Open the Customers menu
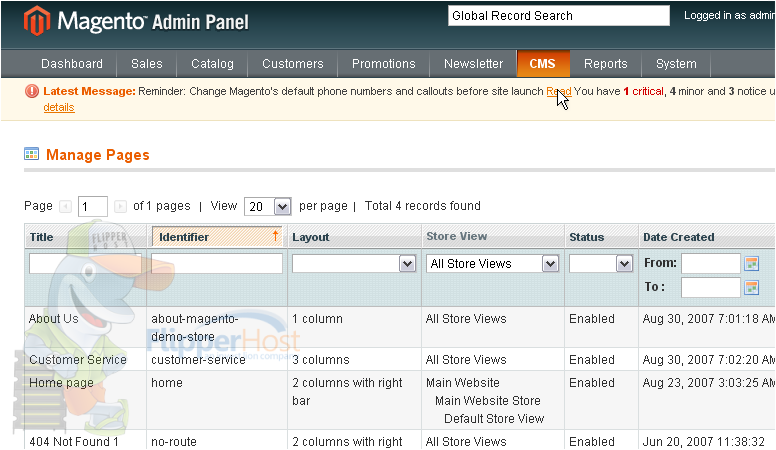The image size is (776, 450). 292,64
